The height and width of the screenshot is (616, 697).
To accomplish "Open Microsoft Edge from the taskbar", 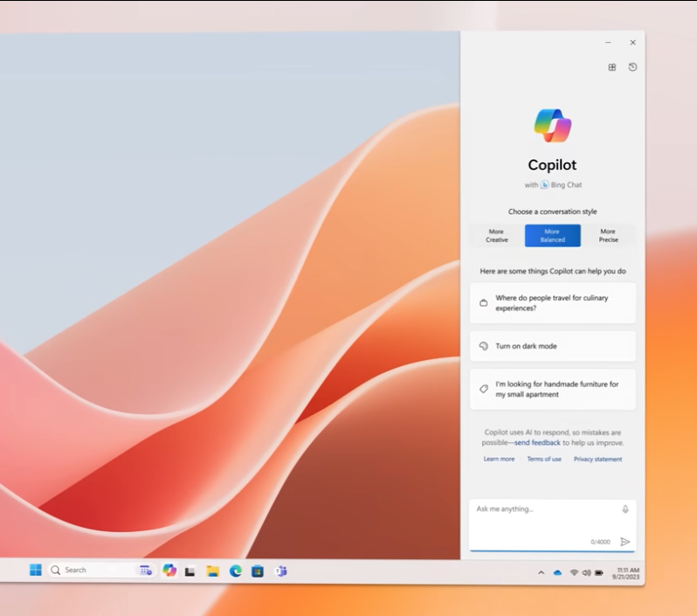I will [x=235, y=571].
